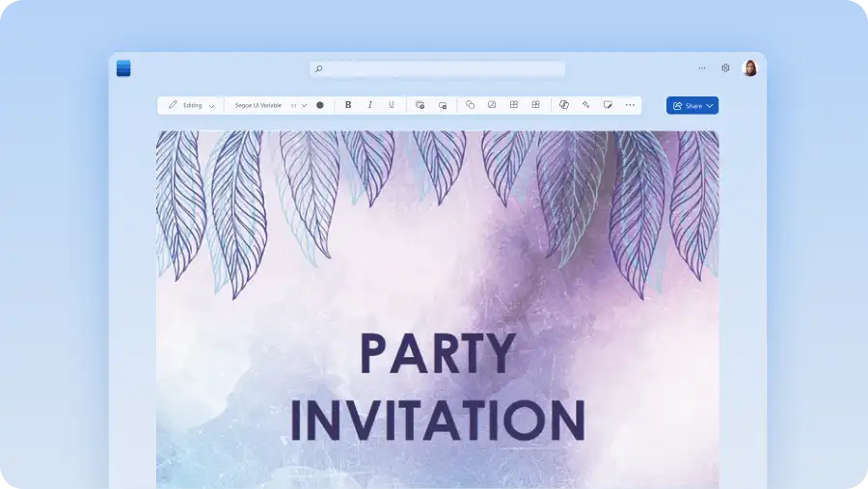Click the search magnifier icon
The image size is (868, 489).
point(319,69)
